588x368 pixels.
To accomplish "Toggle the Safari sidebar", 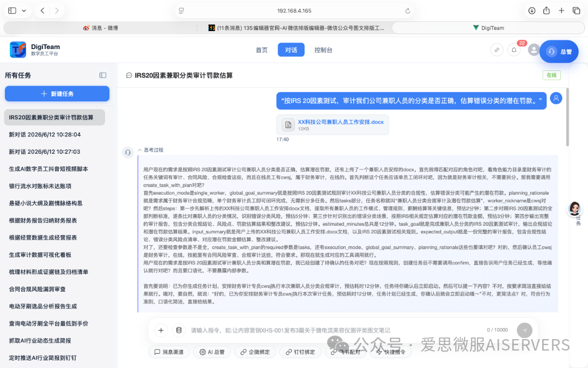I will (12, 10).
